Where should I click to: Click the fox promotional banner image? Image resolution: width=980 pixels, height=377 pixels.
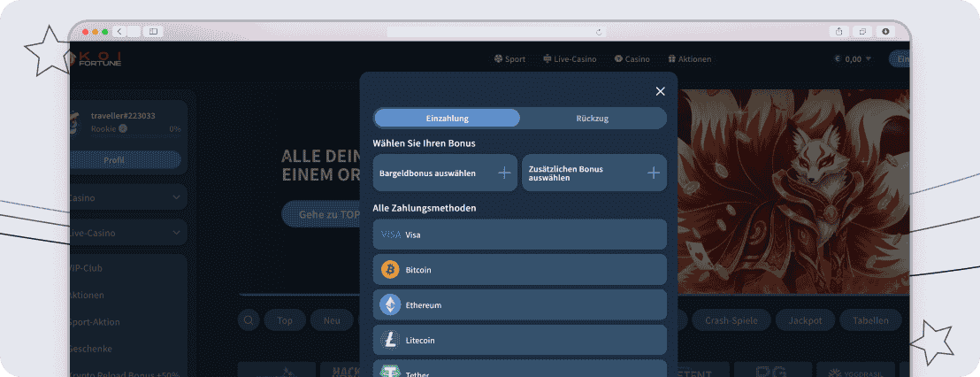point(793,192)
